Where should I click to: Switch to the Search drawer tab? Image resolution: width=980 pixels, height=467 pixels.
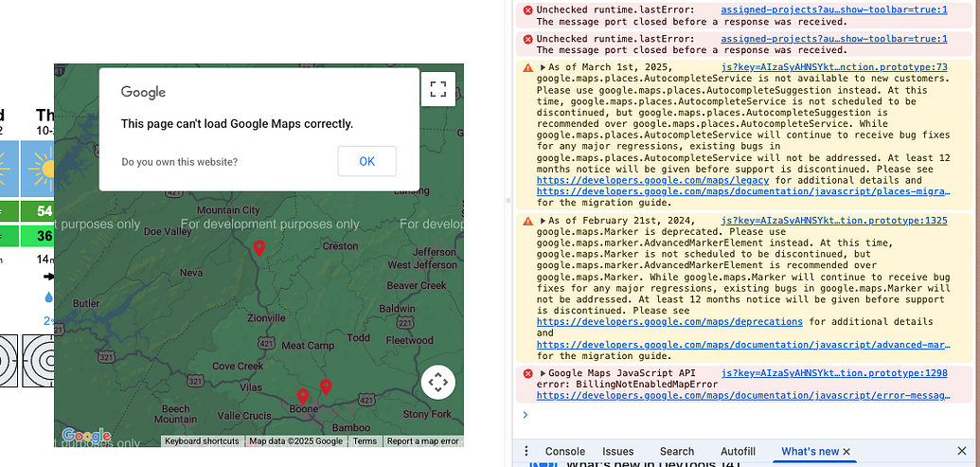[677, 452]
